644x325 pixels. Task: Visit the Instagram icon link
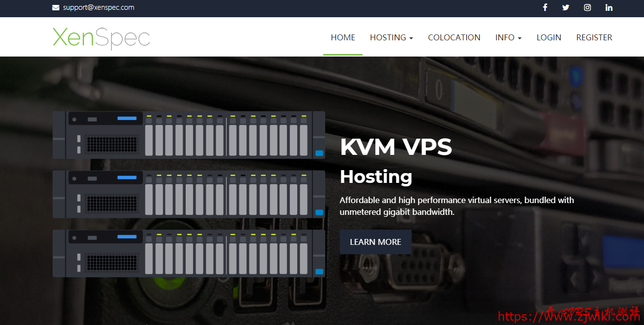click(x=588, y=7)
